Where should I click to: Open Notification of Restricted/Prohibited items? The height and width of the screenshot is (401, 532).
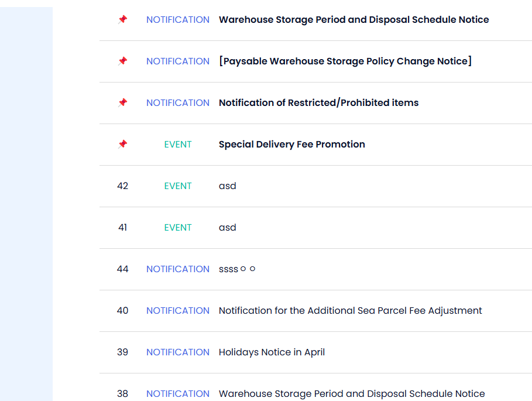[318, 103]
